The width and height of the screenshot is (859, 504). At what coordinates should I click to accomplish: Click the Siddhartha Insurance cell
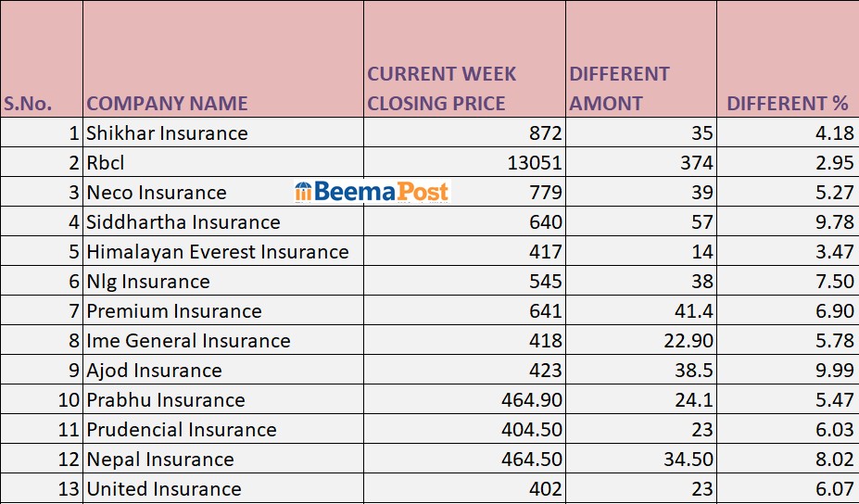coord(183,221)
